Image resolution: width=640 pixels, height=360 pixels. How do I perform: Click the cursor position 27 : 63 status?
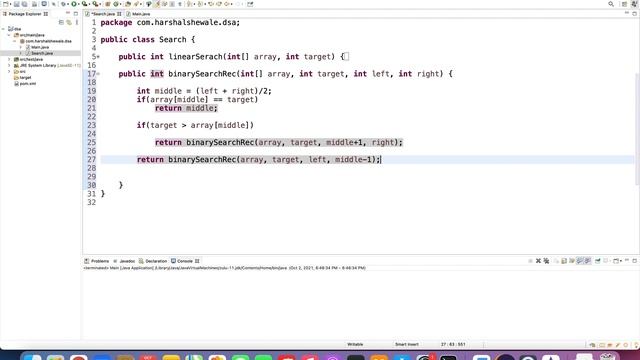coord(453,344)
